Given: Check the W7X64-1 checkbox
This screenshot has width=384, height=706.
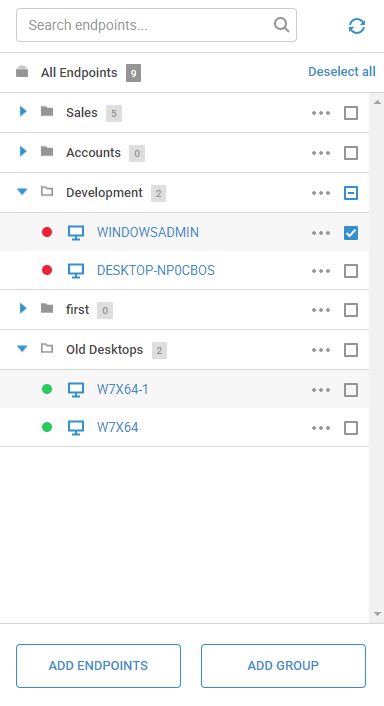Looking at the screenshot, I should pos(351,390).
